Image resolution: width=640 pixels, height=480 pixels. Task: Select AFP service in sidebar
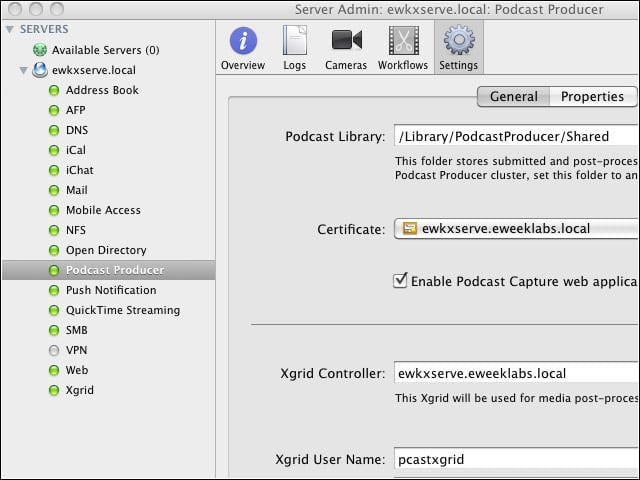click(76, 110)
